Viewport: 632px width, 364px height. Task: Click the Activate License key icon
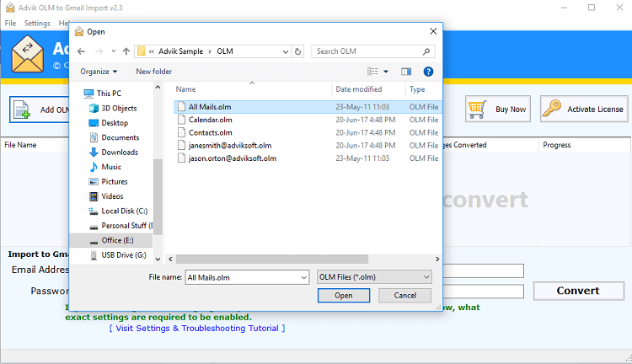pyautogui.click(x=553, y=109)
